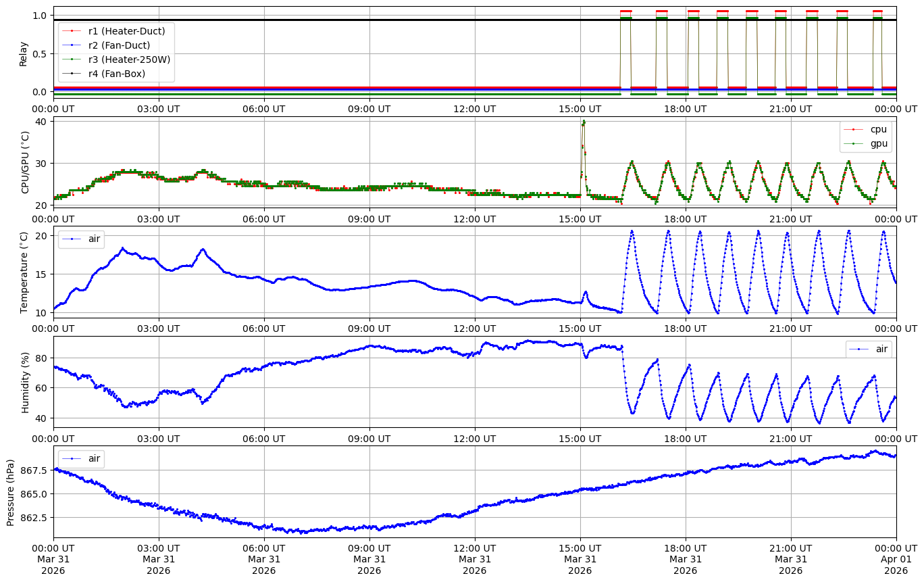Select the r2 (Fan-Duct) legend label
924x582 pixels.
pyautogui.click(x=119, y=45)
